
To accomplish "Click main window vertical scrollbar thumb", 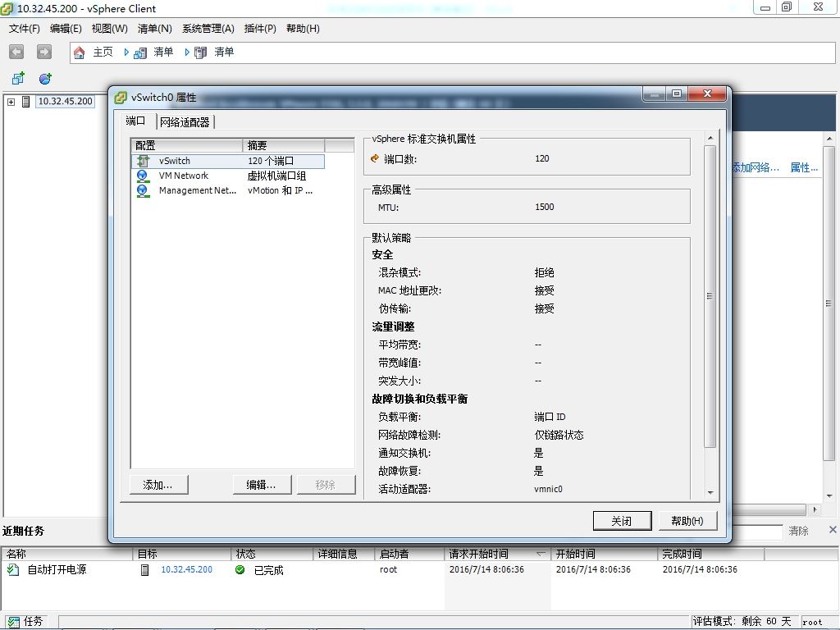I will tap(829, 304).
